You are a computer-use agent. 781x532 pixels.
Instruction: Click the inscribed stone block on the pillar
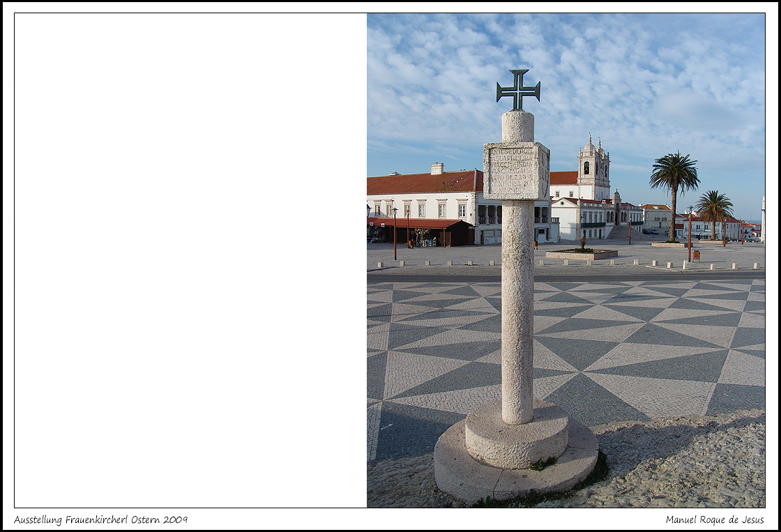click(x=516, y=171)
